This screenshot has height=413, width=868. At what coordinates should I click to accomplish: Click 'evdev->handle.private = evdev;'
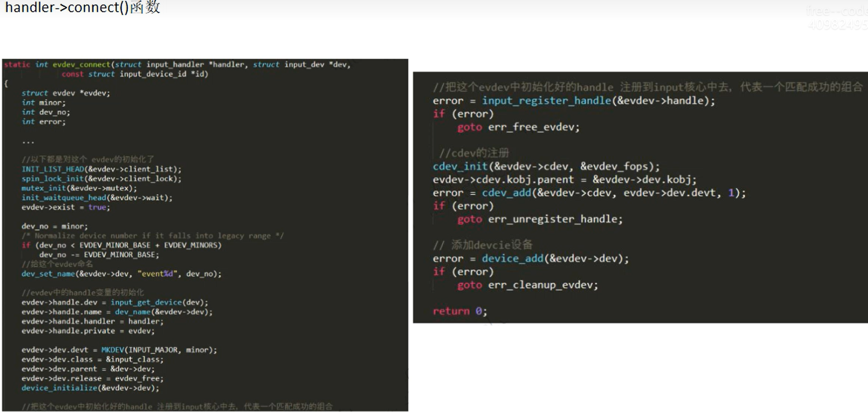coord(88,331)
